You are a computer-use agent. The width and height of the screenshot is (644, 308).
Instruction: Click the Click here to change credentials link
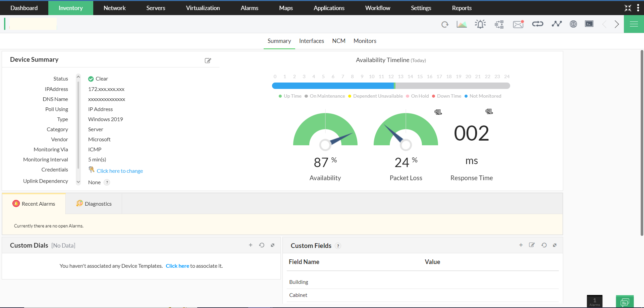tap(120, 171)
